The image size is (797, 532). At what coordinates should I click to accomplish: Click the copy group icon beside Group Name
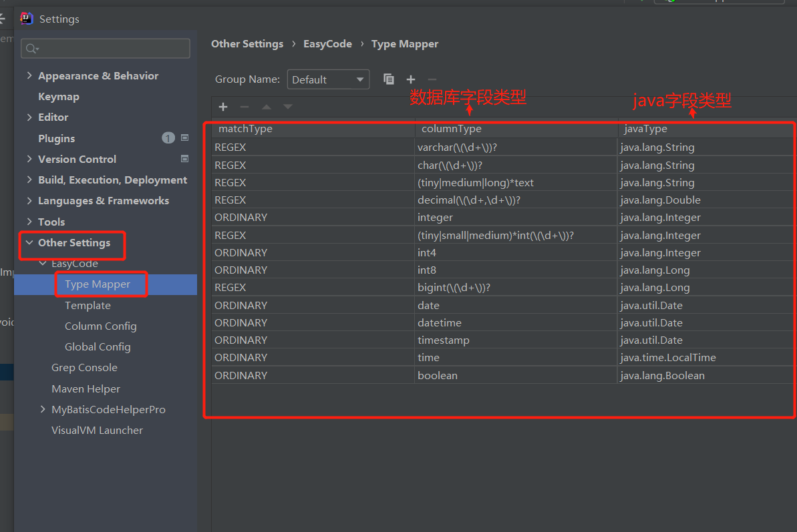[388, 79]
